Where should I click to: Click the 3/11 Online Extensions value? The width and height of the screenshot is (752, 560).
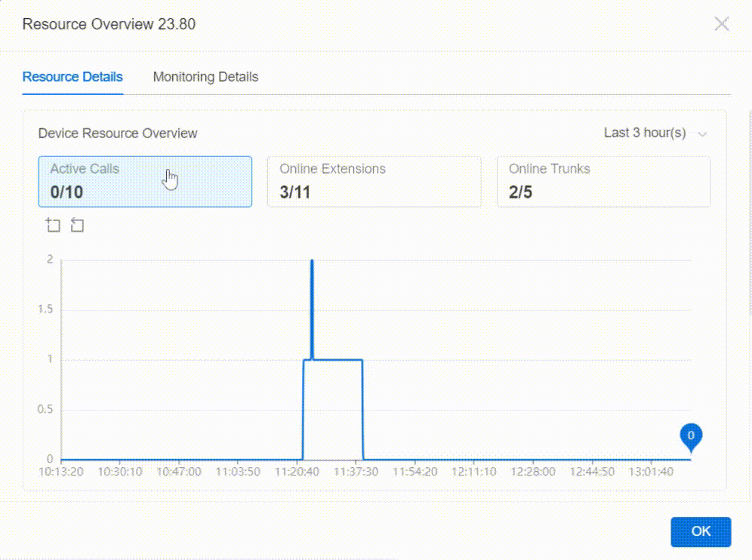point(295,192)
